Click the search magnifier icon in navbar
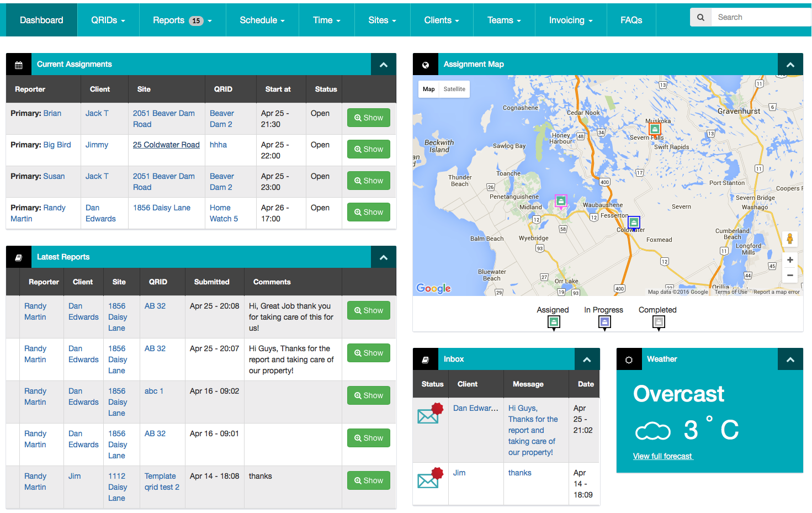The image size is (812, 513). pos(700,18)
